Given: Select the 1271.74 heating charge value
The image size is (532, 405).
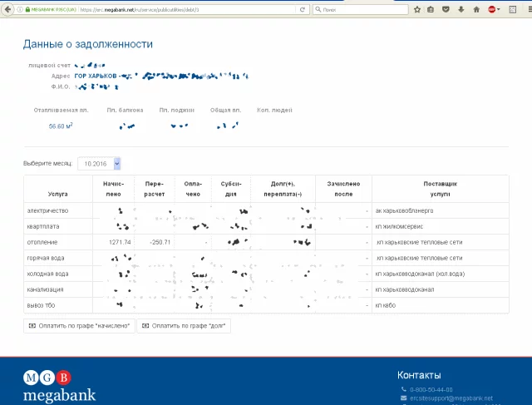Looking at the screenshot, I should click(x=120, y=242).
